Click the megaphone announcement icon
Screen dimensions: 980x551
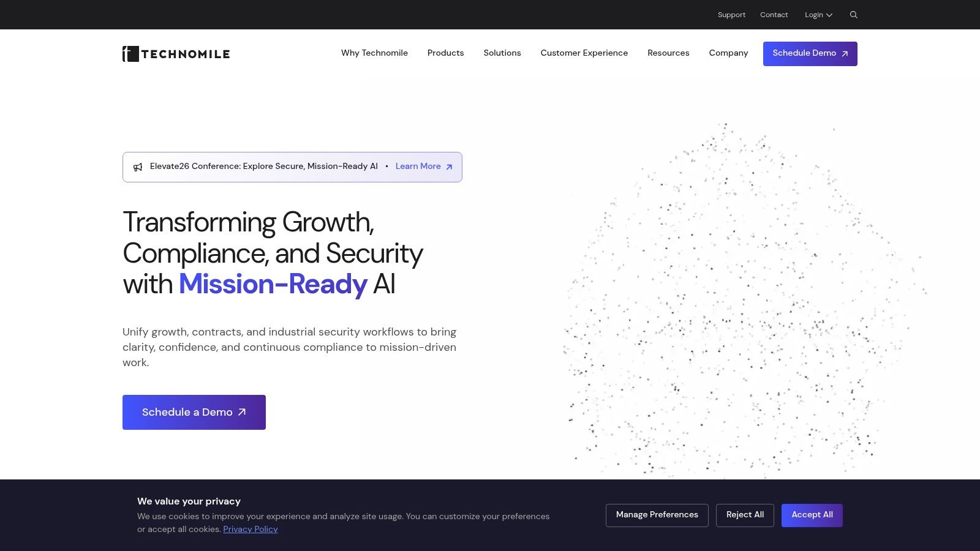[138, 167]
